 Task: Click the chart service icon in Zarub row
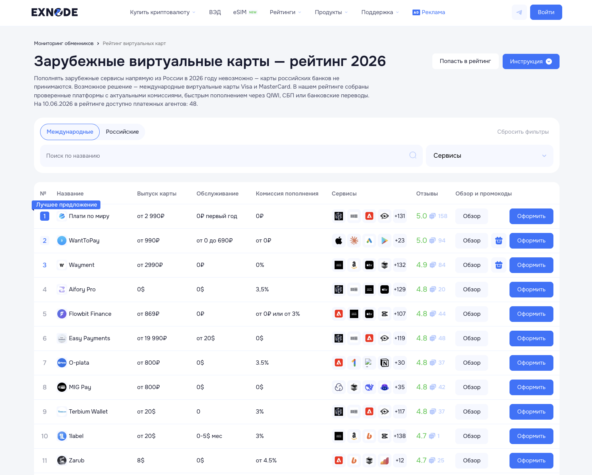click(384, 460)
